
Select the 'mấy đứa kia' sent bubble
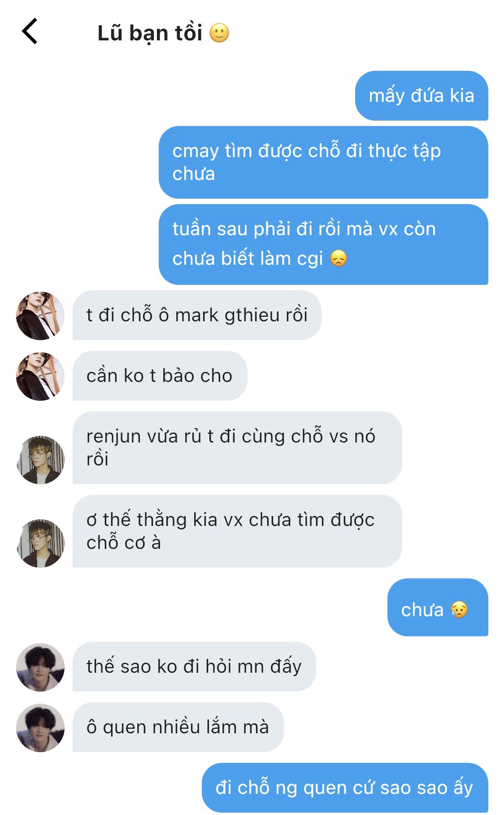pyautogui.click(x=421, y=96)
